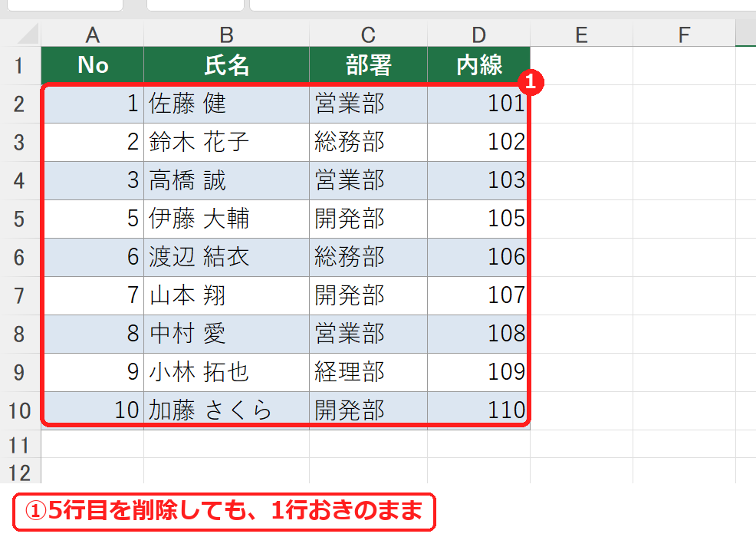Select No cell in 中村 愛's row
756x537 pixels.
coord(93,334)
